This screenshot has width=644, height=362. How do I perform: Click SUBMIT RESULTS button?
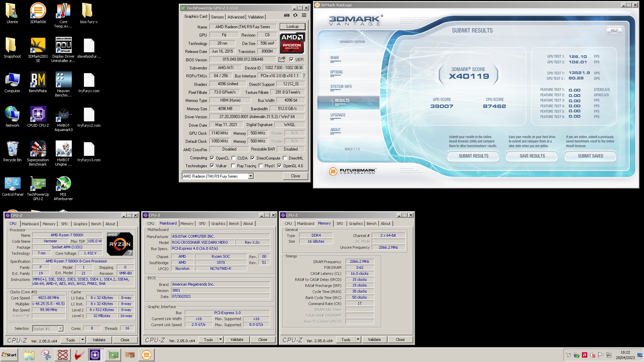[473, 156]
